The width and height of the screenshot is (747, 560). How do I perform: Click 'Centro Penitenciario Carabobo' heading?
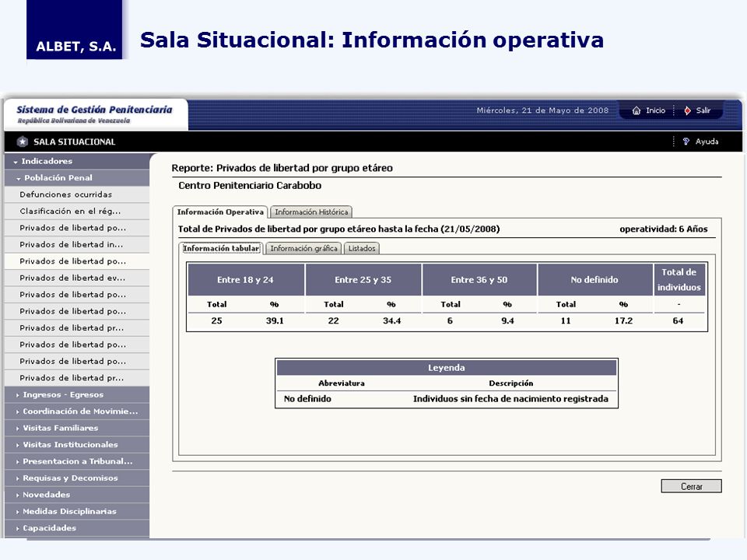click(x=250, y=186)
